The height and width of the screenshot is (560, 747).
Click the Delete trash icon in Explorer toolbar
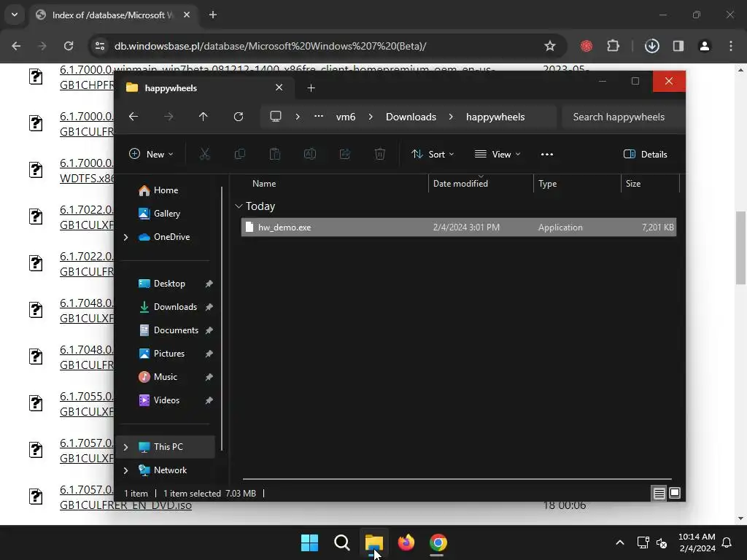tap(379, 154)
